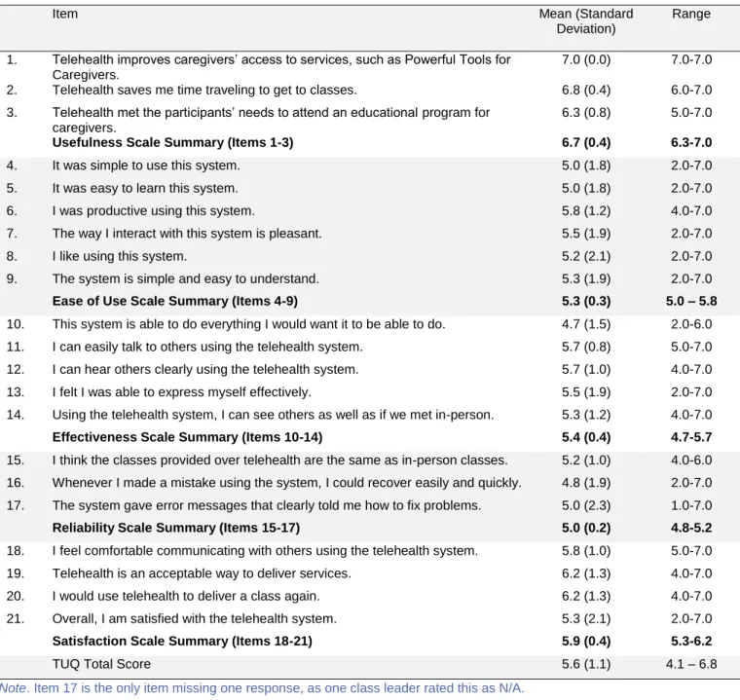Click the mean '5.3 (2.1)' for item 21
The height and width of the screenshot is (700, 740).
pyautogui.click(x=586, y=618)
